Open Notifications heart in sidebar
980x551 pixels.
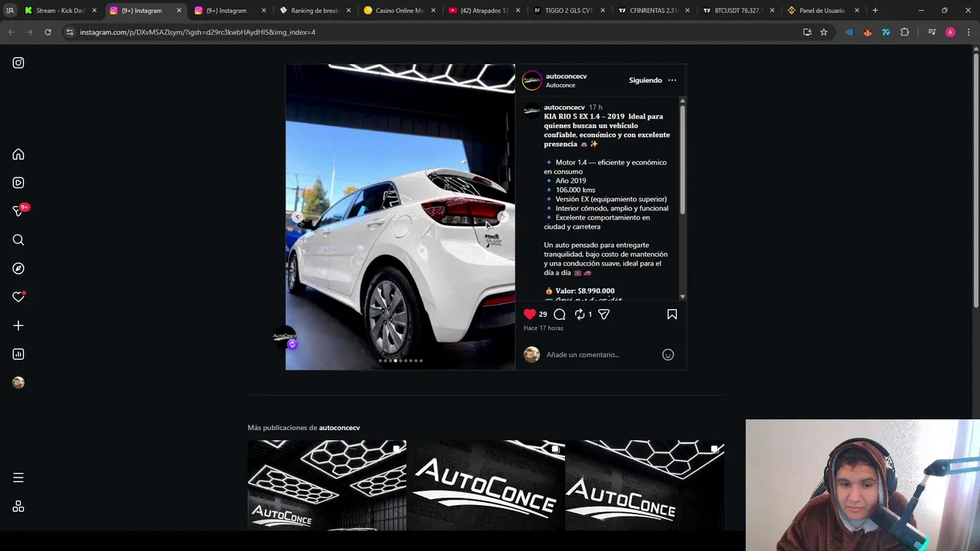point(18,297)
